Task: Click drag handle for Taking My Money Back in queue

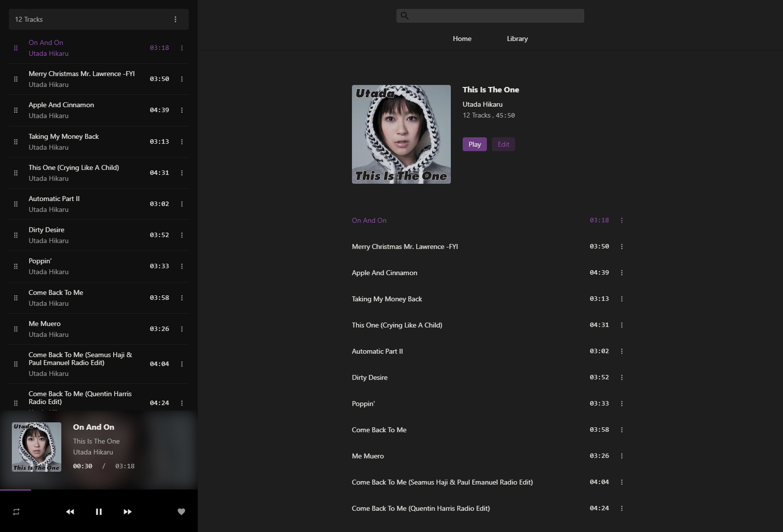Action: tap(16, 142)
